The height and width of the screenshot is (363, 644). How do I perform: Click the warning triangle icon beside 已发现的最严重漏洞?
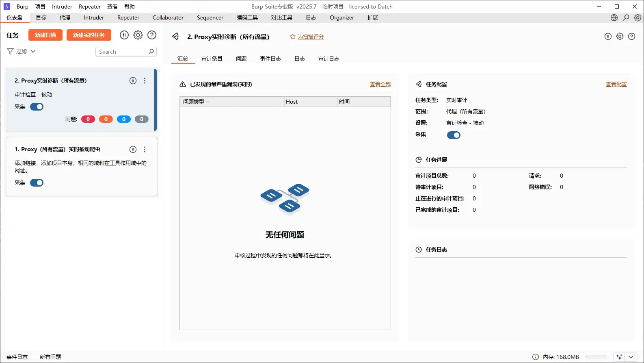pos(183,84)
